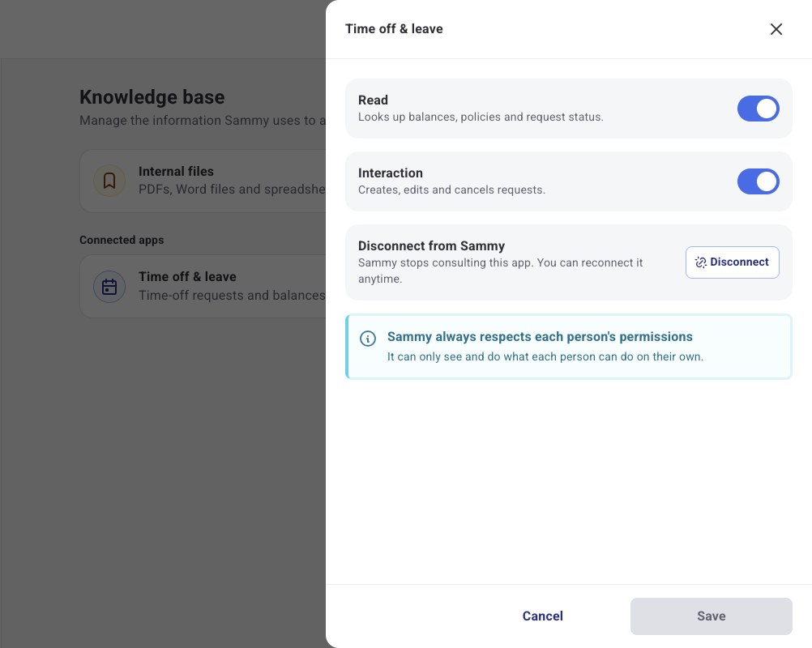Click the greyed-out Save button
The width and height of the screenshot is (812, 648).
click(x=711, y=616)
